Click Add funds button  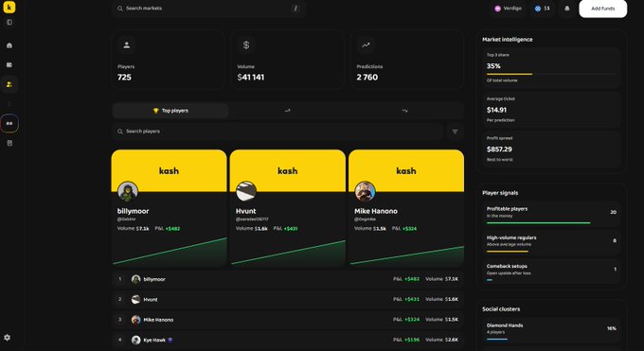(603, 9)
